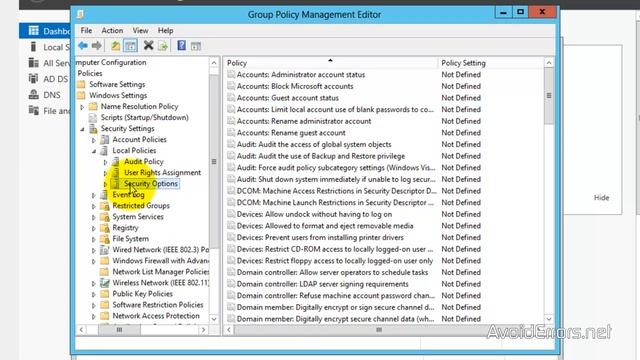Viewport: 640px width, 360px height.
Task: Open the Help menu
Action: (165, 31)
